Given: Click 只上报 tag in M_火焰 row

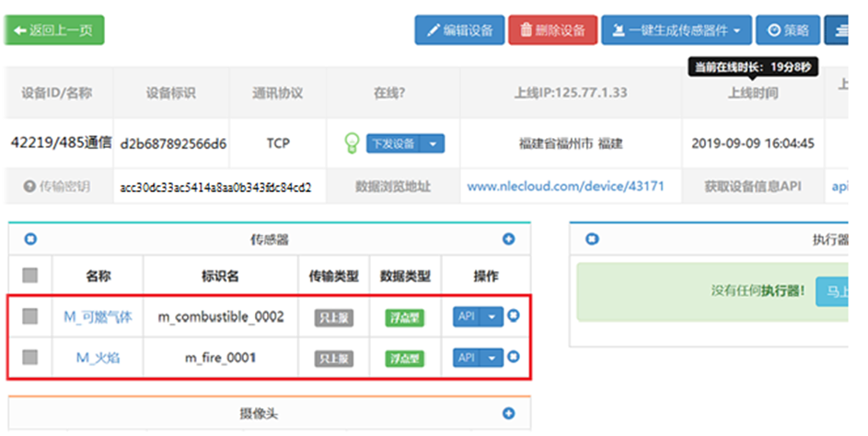Looking at the screenshot, I should [x=334, y=359].
